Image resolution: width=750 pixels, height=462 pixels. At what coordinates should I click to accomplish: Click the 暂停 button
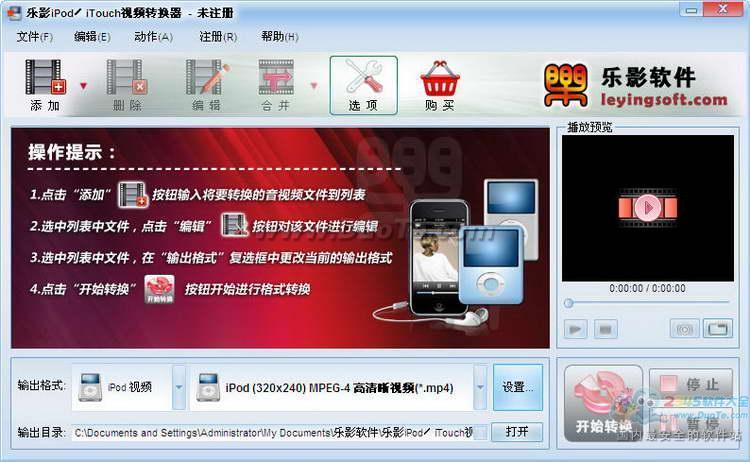click(691, 422)
